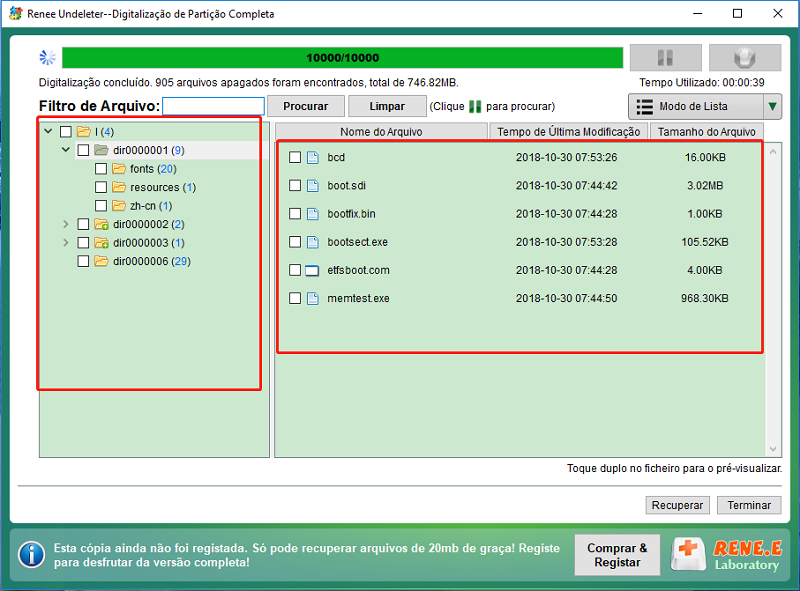This screenshot has width=800, height=591.
Task: Click the blue information icon in banner
Action: [x=32, y=555]
